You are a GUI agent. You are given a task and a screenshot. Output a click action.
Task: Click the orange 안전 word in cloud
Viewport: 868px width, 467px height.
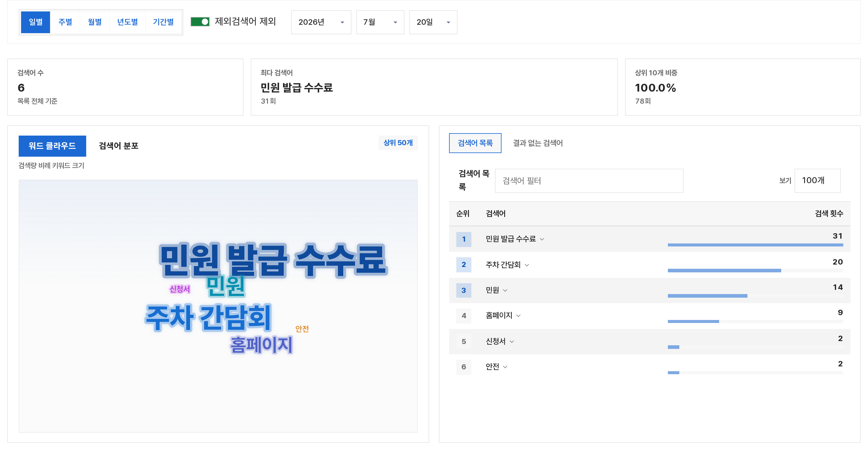(302, 329)
